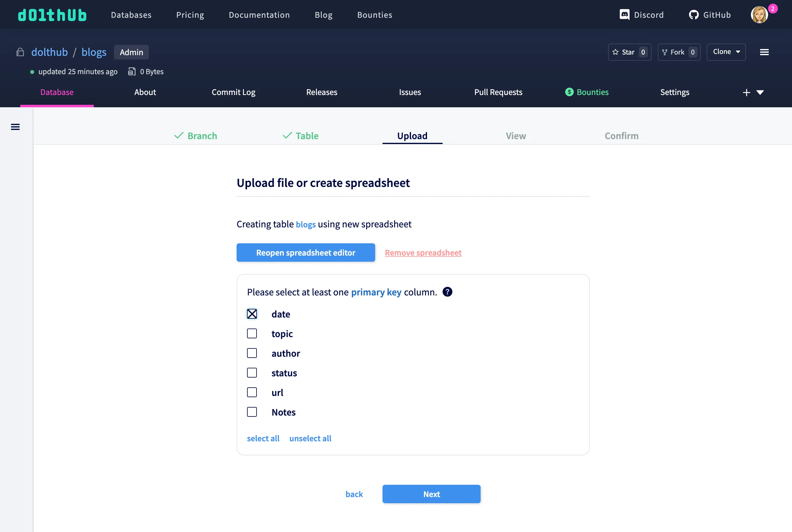Click Reopen spreadsheet editor button
Image resolution: width=792 pixels, height=532 pixels.
[x=305, y=253]
